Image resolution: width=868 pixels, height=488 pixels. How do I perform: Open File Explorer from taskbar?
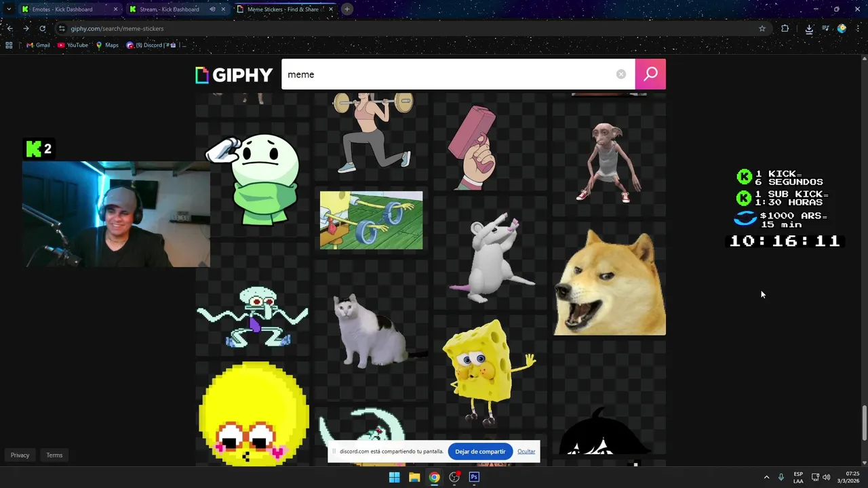(x=414, y=477)
